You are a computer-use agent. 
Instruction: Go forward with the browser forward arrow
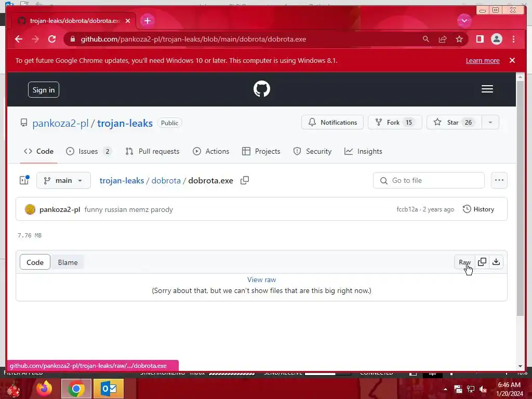click(x=35, y=39)
